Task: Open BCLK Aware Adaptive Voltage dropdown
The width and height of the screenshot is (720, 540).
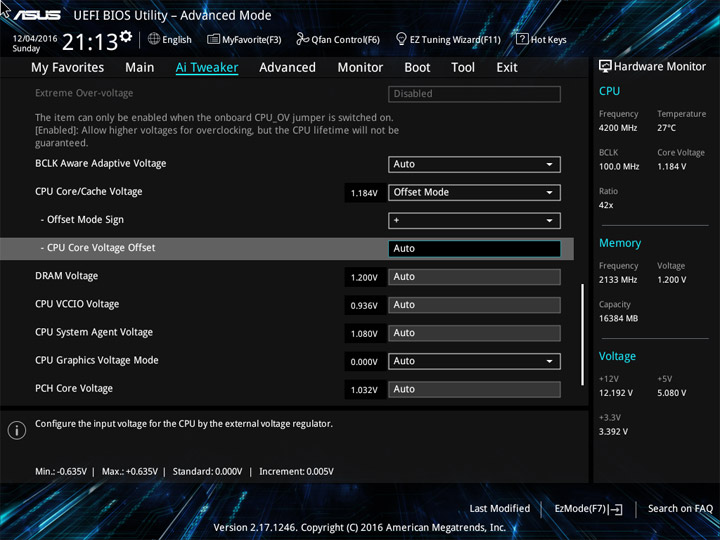Action: [474, 164]
